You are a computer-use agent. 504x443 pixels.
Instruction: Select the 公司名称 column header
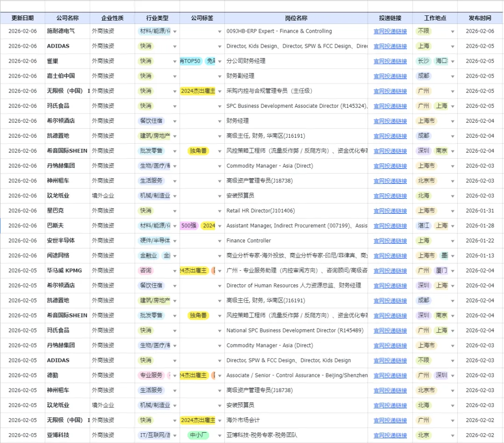(x=68, y=18)
